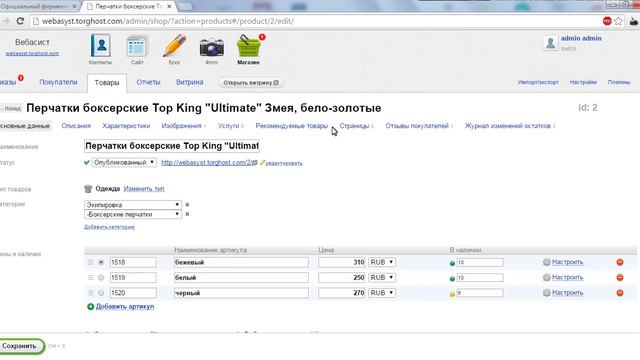Click the stock field of черный row

480,293
